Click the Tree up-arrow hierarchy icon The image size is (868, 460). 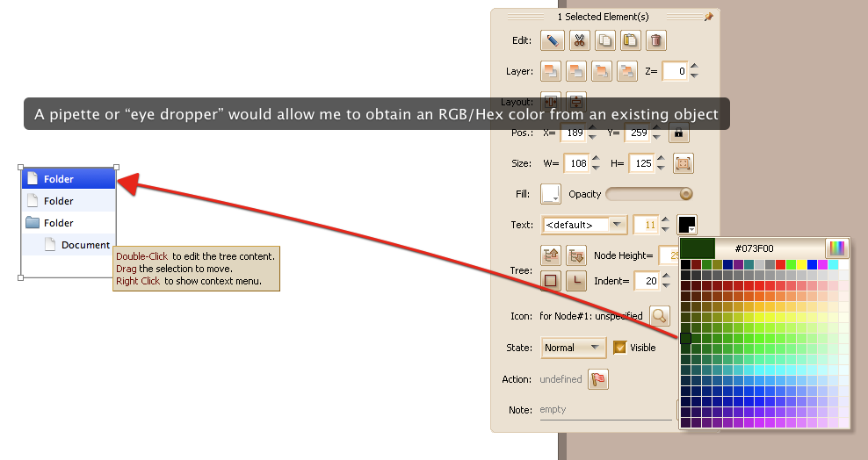pyautogui.click(x=550, y=255)
